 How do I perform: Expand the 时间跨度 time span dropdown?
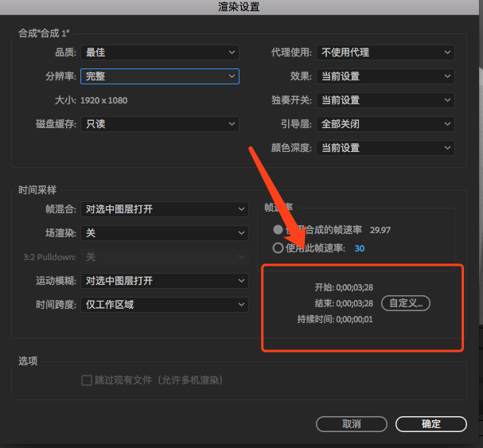[x=165, y=305]
